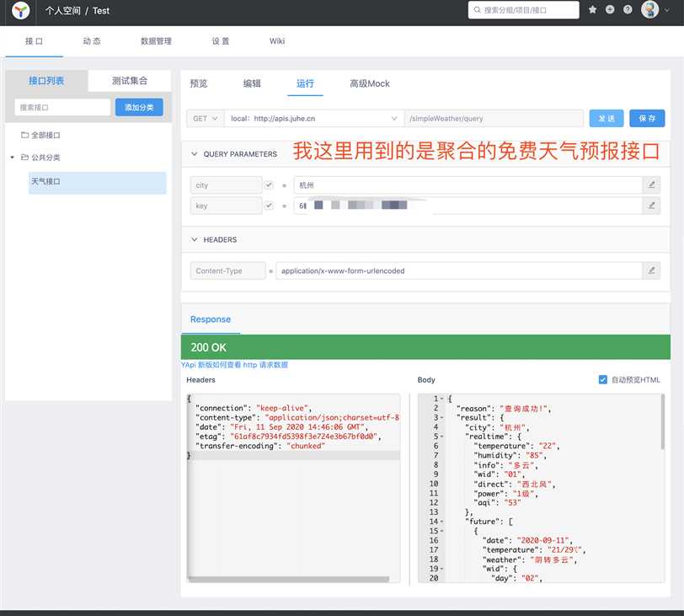The width and height of the screenshot is (684, 616).
Task: Click the user avatar picture
Action: pos(649,9)
